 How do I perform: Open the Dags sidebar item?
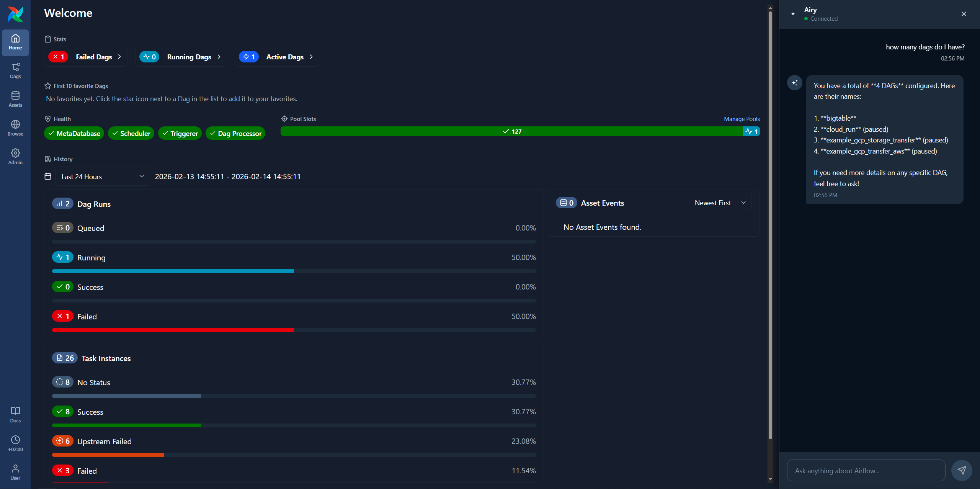[x=15, y=71]
